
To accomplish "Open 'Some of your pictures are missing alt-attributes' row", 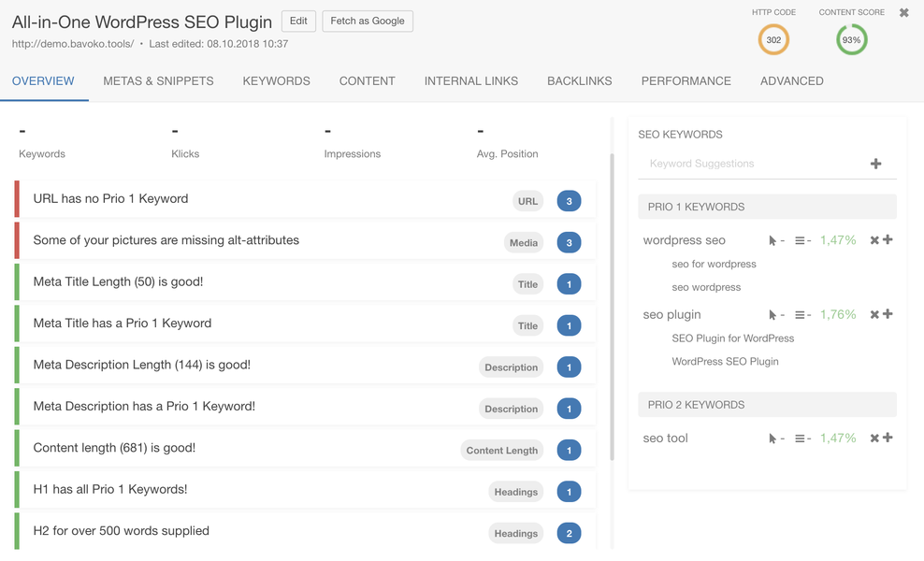I will (305, 240).
